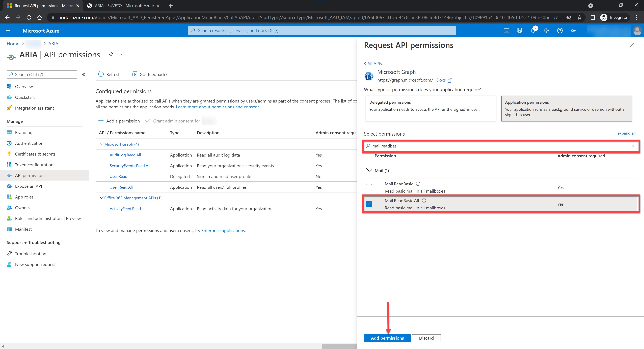Viewport: 644px width, 349px height.
Task: Pin the ARIA API permissions blade
Action: tap(111, 55)
